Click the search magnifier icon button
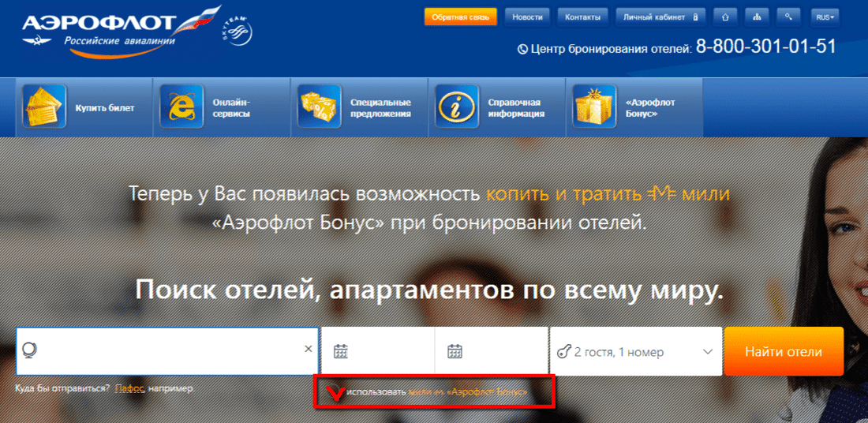The image size is (868, 423). [788, 17]
